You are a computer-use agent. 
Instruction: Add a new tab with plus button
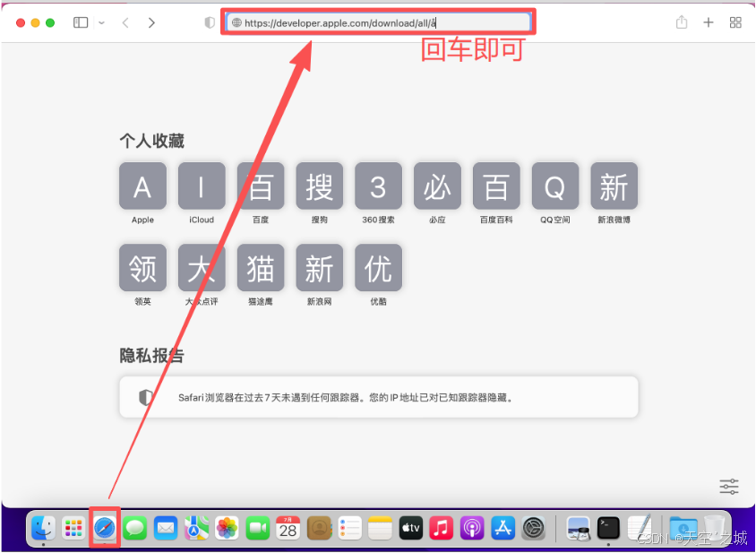[x=709, y=22]
